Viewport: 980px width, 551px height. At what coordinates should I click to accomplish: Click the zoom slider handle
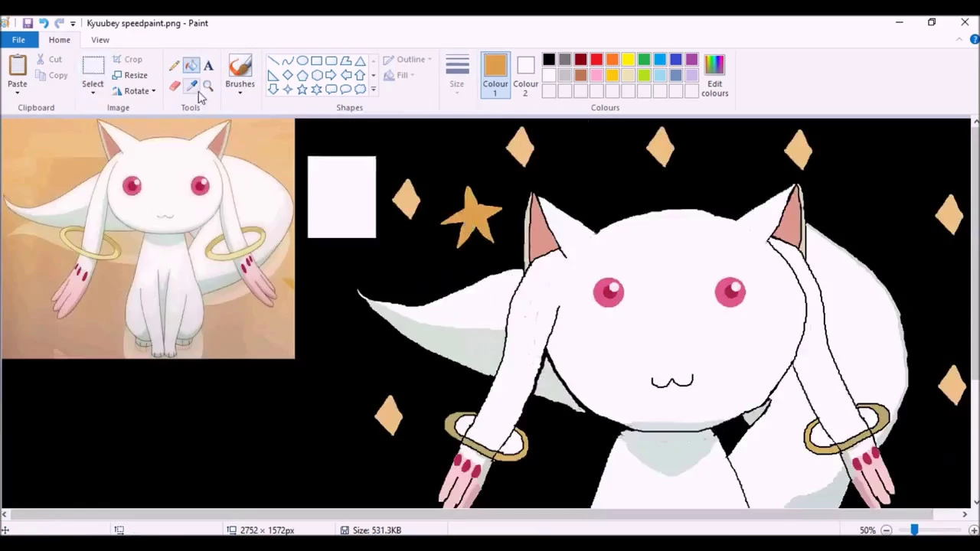point(914,530)
